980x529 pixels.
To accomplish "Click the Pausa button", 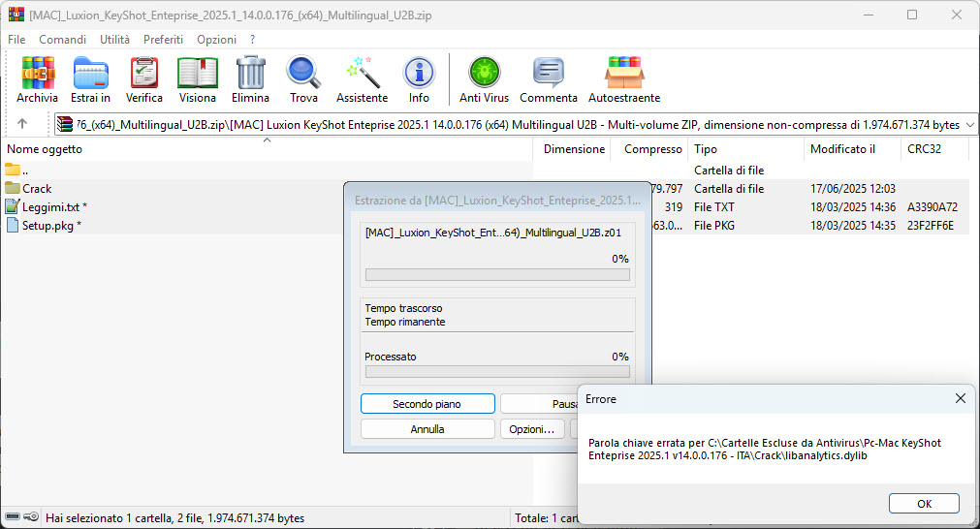I will point(540,403).
